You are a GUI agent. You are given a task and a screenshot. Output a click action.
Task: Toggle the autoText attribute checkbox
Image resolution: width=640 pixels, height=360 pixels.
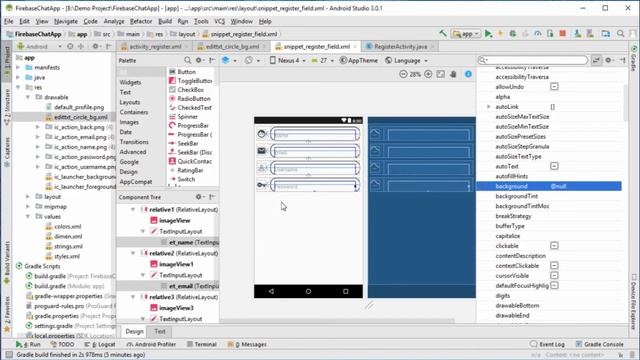554,166
